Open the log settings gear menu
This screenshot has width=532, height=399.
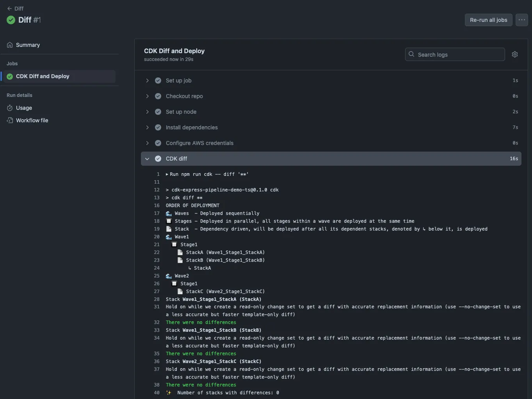(515, 54)
